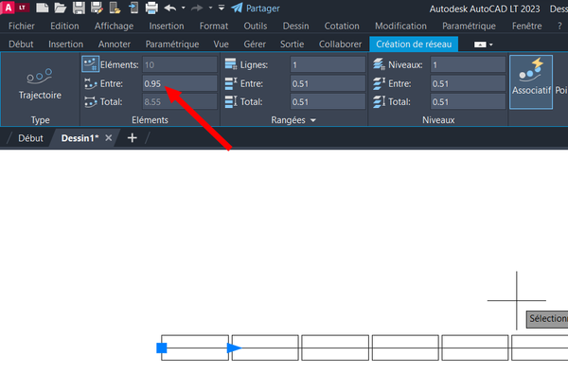Screen dimensions: 568x392
Task: Select the Création de réseau contextual tab
Action: tap(414, 45)
